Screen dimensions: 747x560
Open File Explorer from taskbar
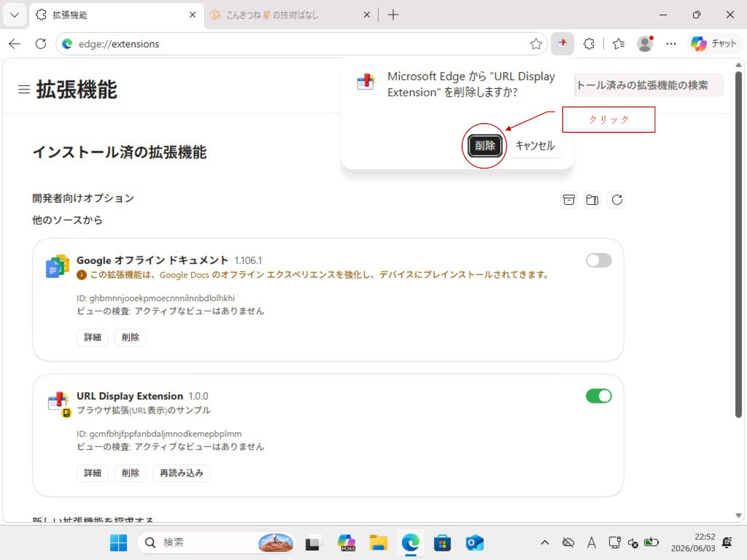379,542
